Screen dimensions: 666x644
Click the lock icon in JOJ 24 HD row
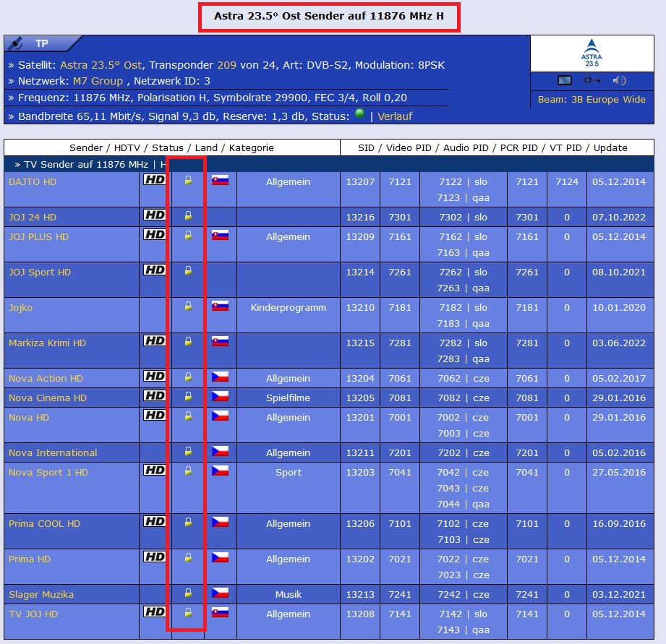(x=188, y=215)
